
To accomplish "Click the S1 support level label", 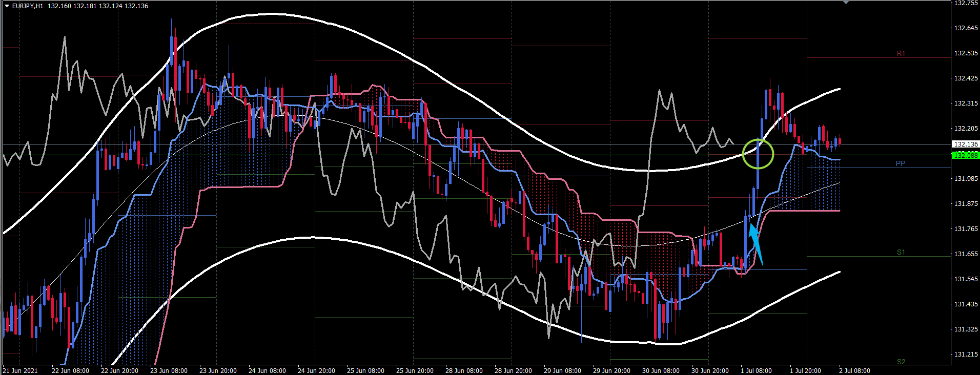I will (x=901, y=252).
